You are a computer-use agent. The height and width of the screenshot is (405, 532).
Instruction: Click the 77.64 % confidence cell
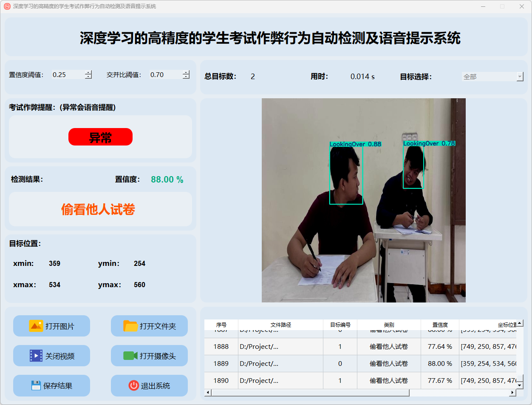tap(440, 347)
